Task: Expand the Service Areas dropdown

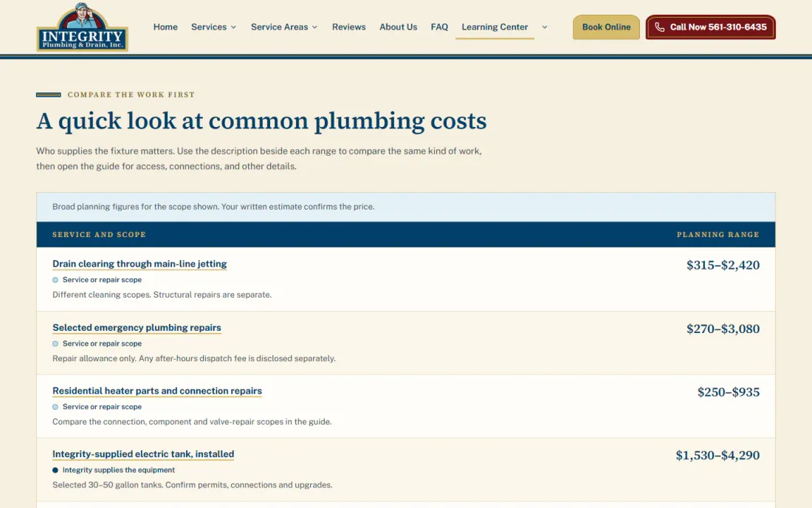Action: 283,27
